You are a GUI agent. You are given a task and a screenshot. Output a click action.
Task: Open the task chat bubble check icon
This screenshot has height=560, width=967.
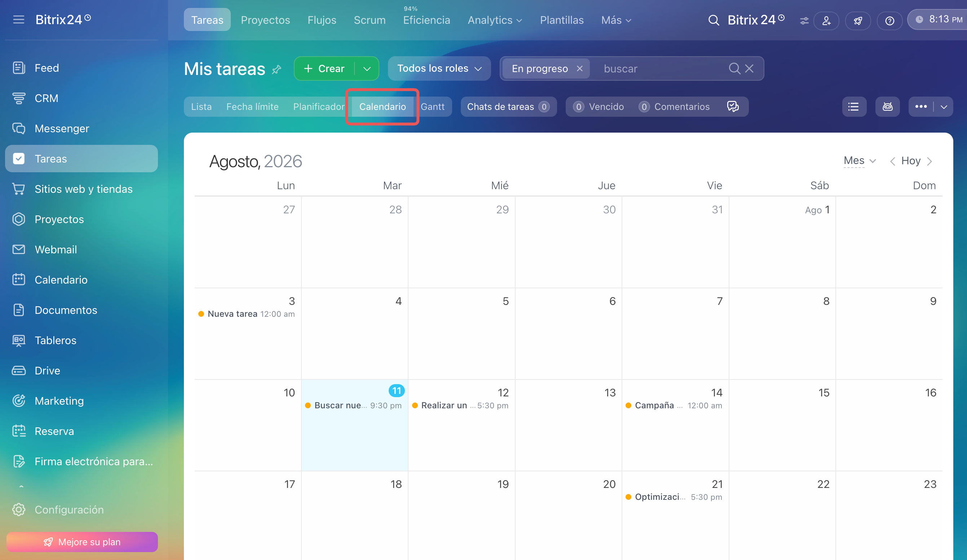733,107
